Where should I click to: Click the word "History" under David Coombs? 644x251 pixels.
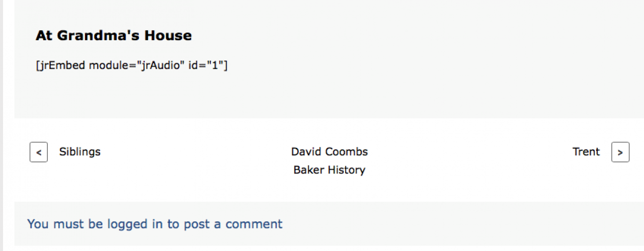(x=346, y=170)
